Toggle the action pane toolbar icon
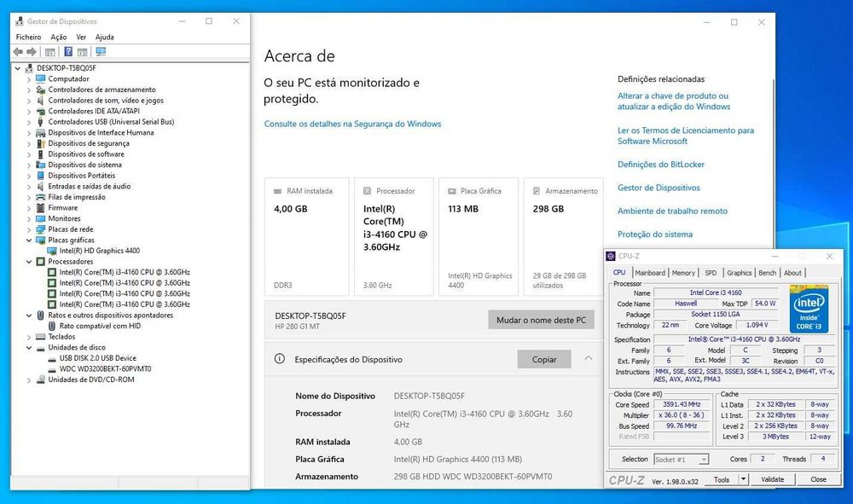This screenshot has height=504, width=853. click(82, 52)
